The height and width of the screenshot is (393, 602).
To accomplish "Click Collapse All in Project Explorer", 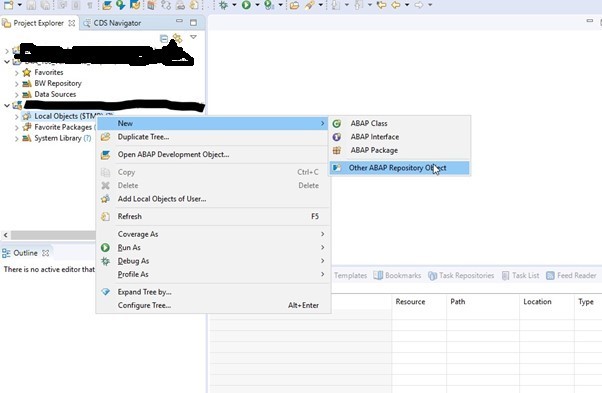I will [x=164, y=38].
